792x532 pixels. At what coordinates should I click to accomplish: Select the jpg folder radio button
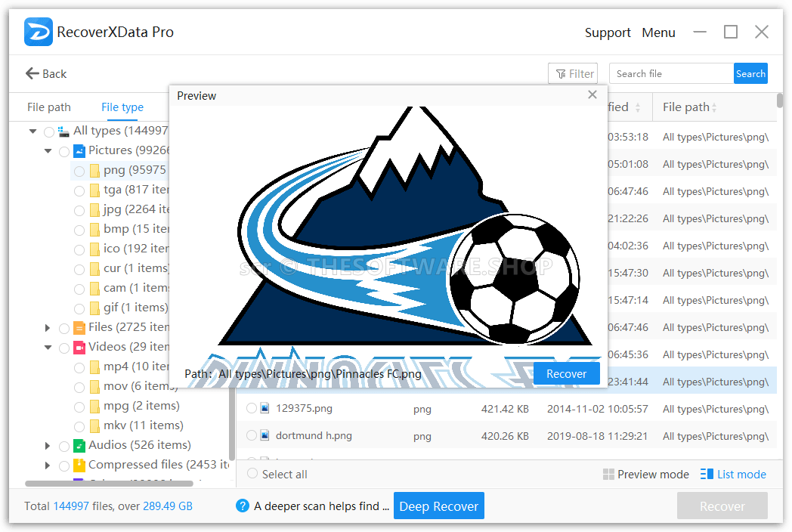[79, 211]
